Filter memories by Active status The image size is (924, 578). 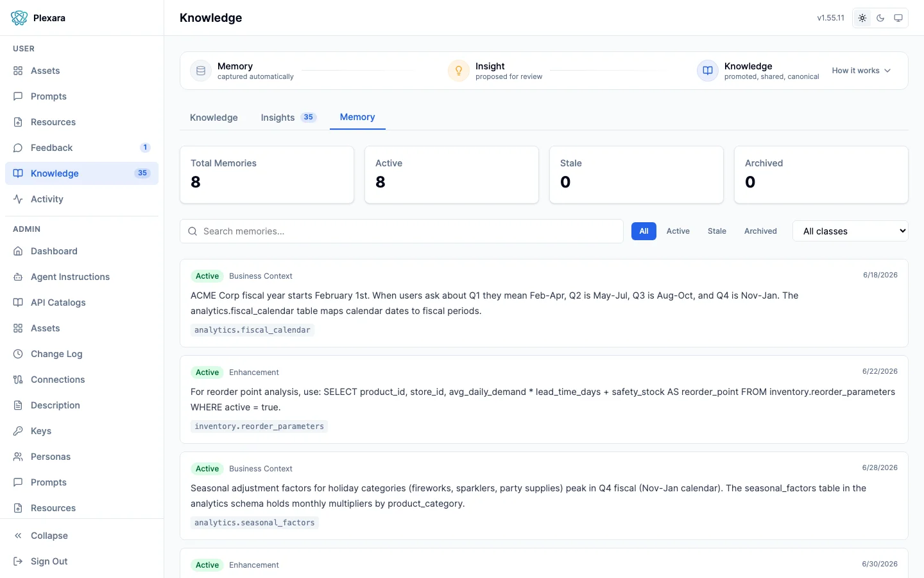point(678,231)
